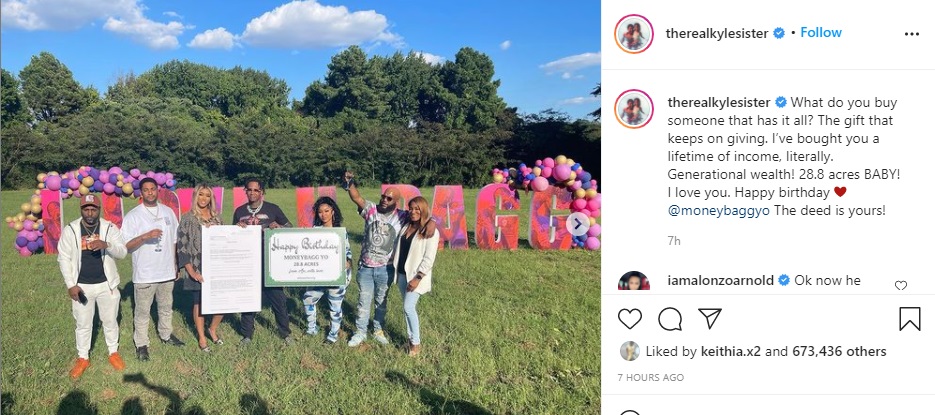Open keithia.x2 profile from likes line
Viewport: 935px width, 415px height.
pyautogui.click(x=729, y=352)
